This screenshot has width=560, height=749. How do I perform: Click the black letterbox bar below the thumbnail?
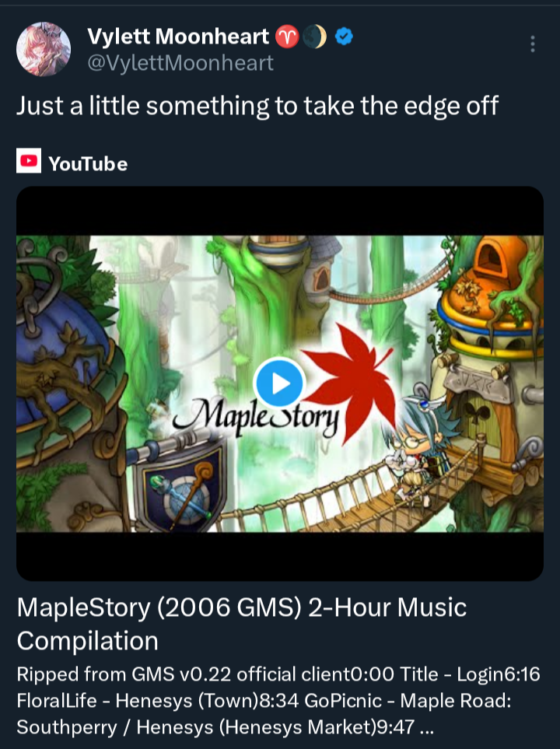[x=280, y=556]
